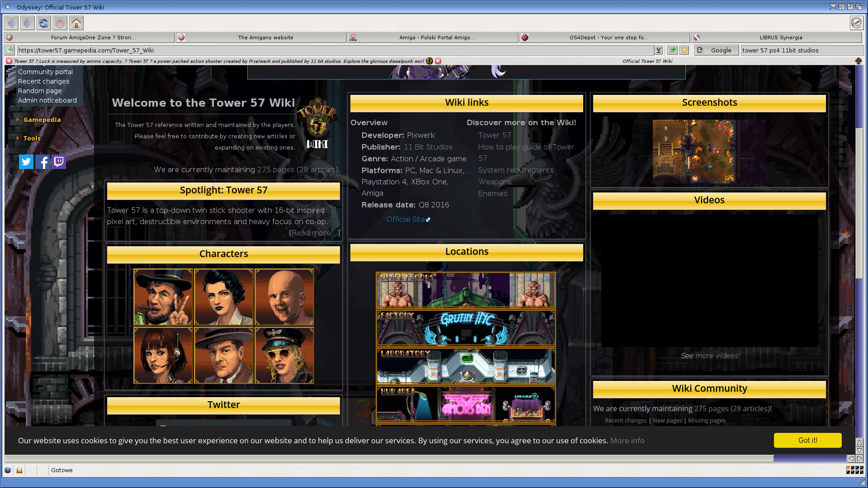Open System requirements link
Viewport: 868px width, 488px height.
tap(515, 170)
